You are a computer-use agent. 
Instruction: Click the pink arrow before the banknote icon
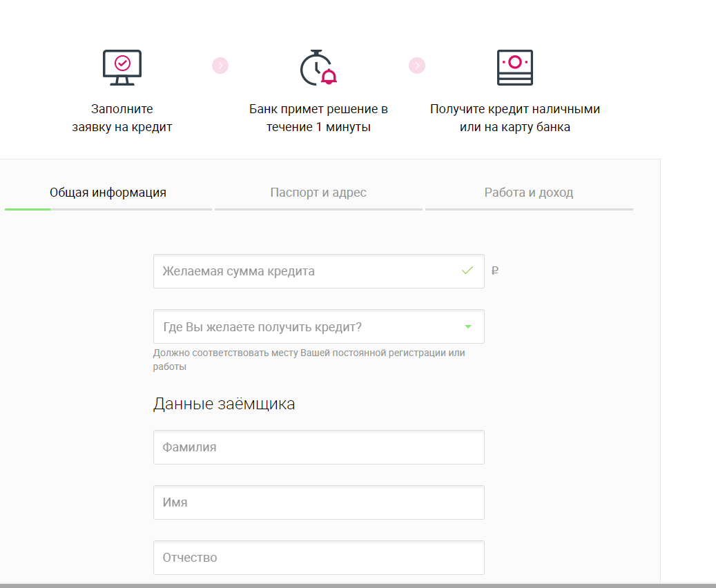(x=417, y=66)
